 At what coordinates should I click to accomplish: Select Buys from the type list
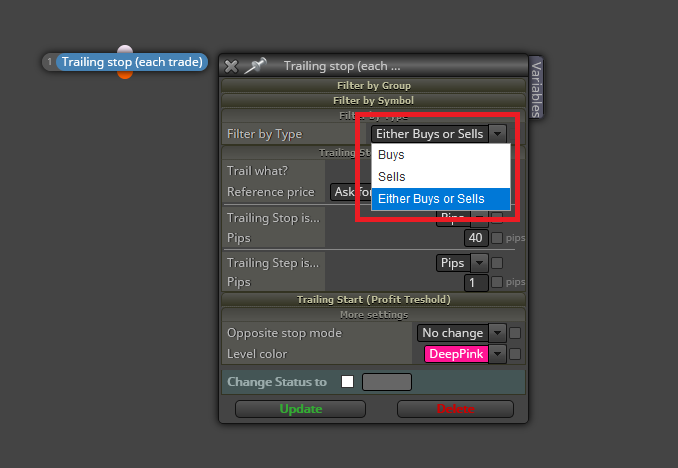[x=441, y=155]
